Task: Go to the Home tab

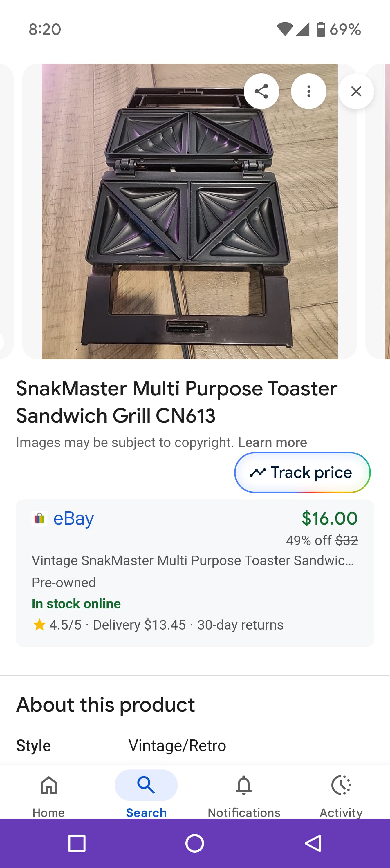Action: [48, 794]
